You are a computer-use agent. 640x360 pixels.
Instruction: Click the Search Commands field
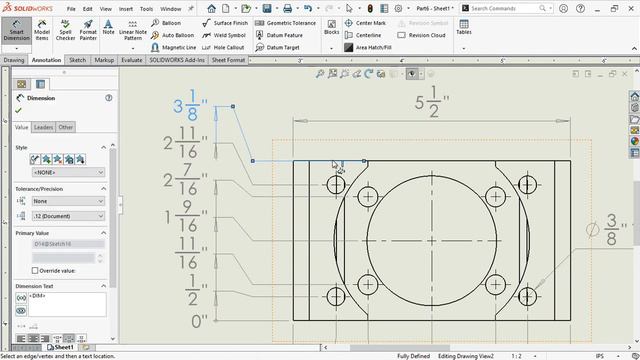coord(507,8)
